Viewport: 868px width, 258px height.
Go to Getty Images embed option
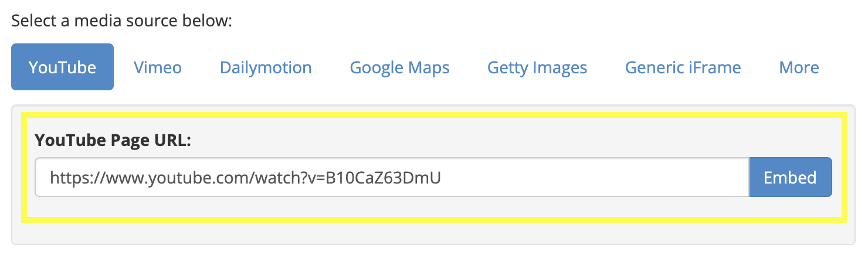click(x=537, y=67)
